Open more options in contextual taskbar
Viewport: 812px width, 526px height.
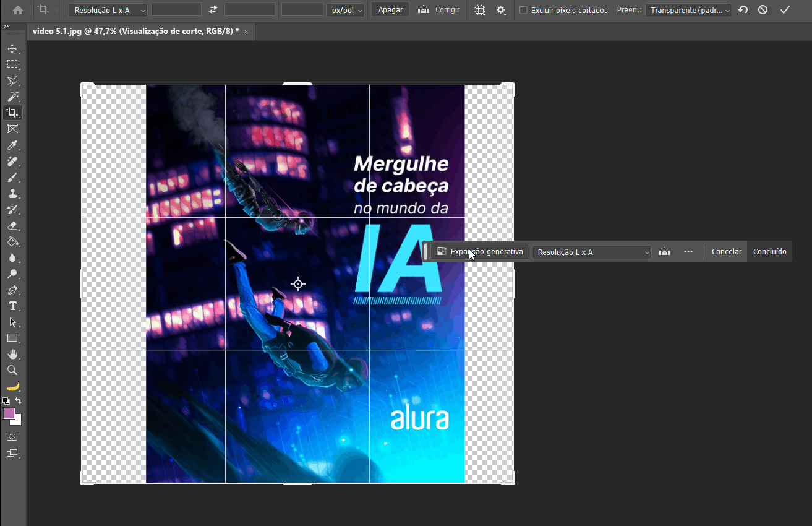click(x=688, y=252)
